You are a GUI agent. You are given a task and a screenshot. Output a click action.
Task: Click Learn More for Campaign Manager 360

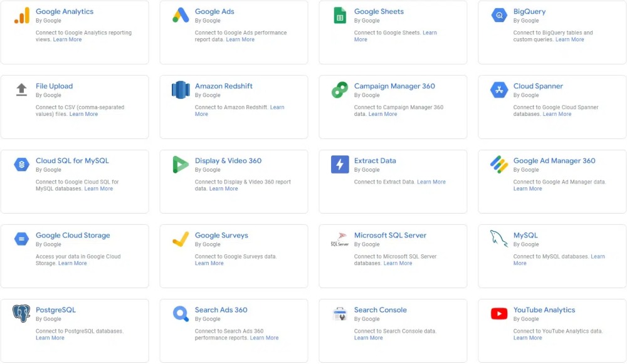[382, 114]
